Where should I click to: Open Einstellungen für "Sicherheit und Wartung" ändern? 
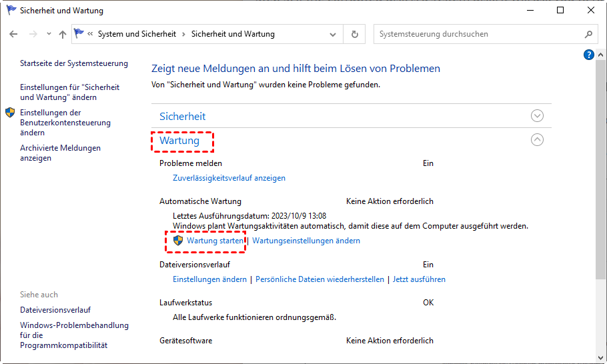[x=69, y=92]
